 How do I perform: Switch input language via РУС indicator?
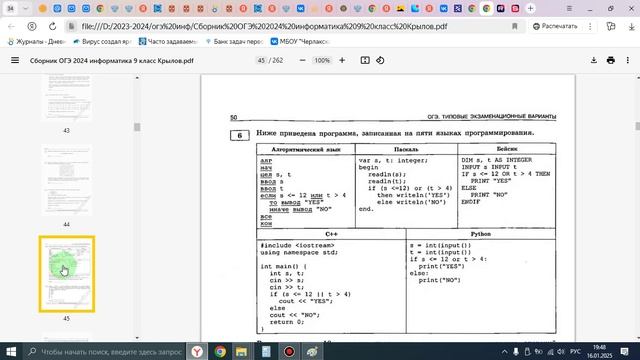[575, 351]
